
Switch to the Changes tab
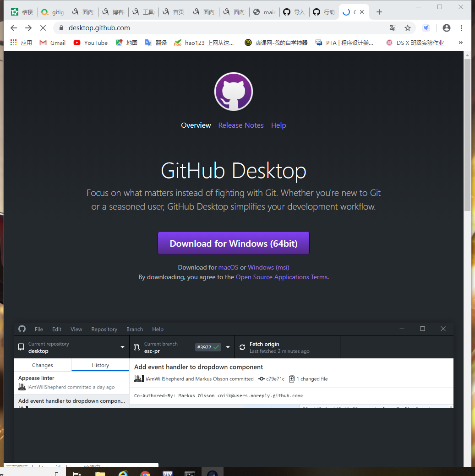(43, 365)
